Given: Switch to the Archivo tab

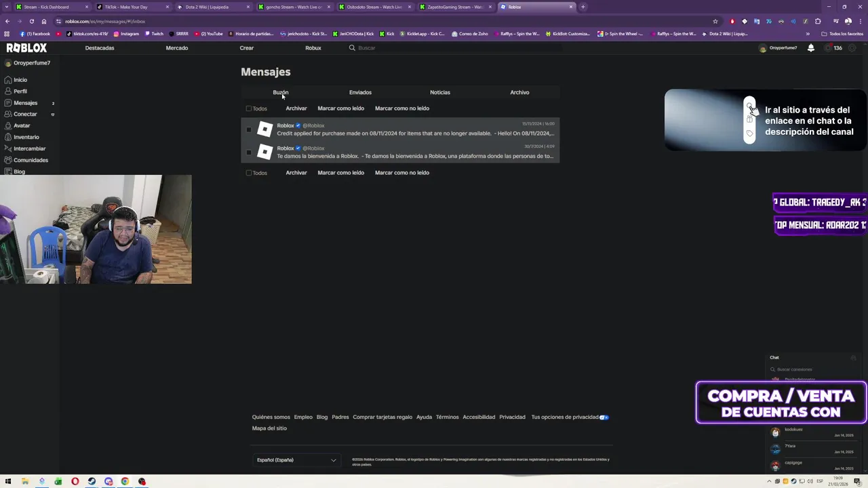Looking at the screenshot, I should coord(519,92).
